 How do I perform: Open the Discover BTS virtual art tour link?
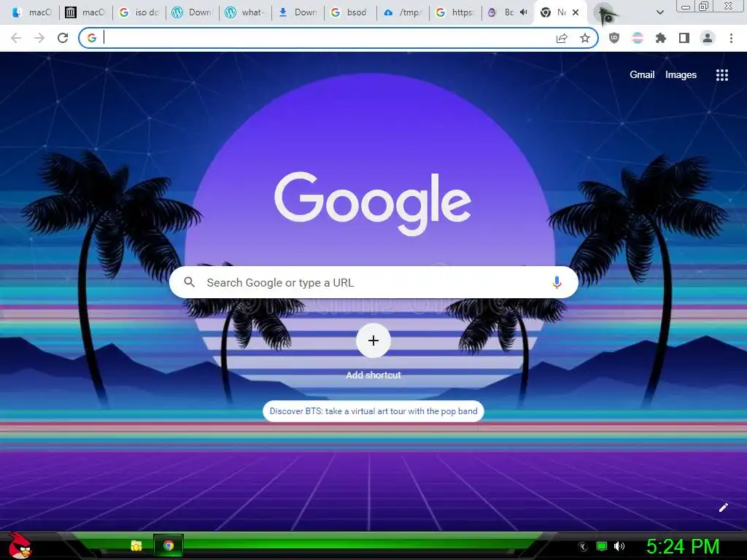click(x=373, y=411)
